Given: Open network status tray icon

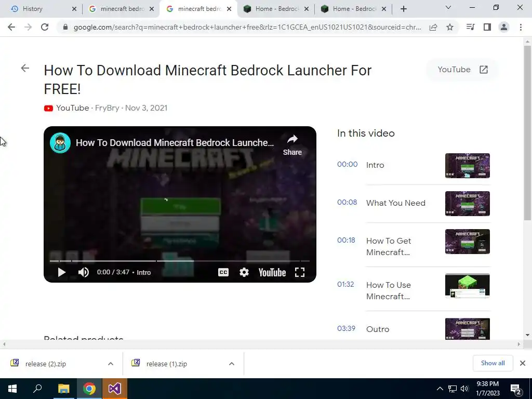Looking at the screenshot, I should point(453,389).
